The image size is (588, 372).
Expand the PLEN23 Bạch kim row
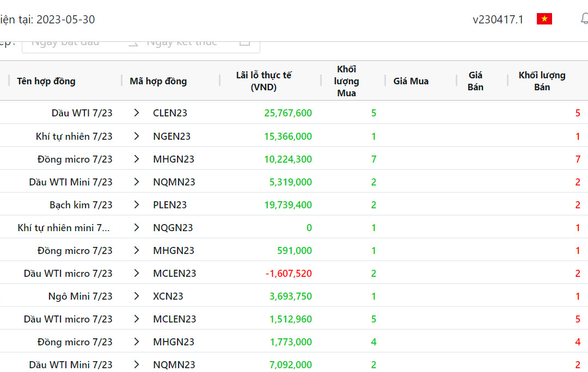(137, 204)
